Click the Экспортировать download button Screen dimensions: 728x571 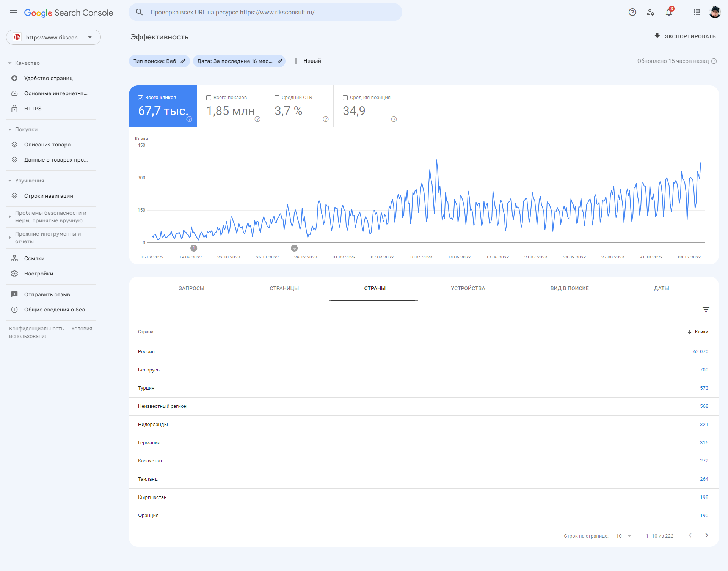pyautogui.click(x=685, y=36)
